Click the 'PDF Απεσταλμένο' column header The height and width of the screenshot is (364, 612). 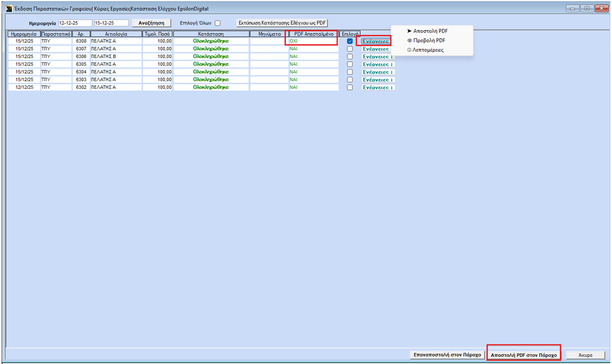tap(314, 34)
